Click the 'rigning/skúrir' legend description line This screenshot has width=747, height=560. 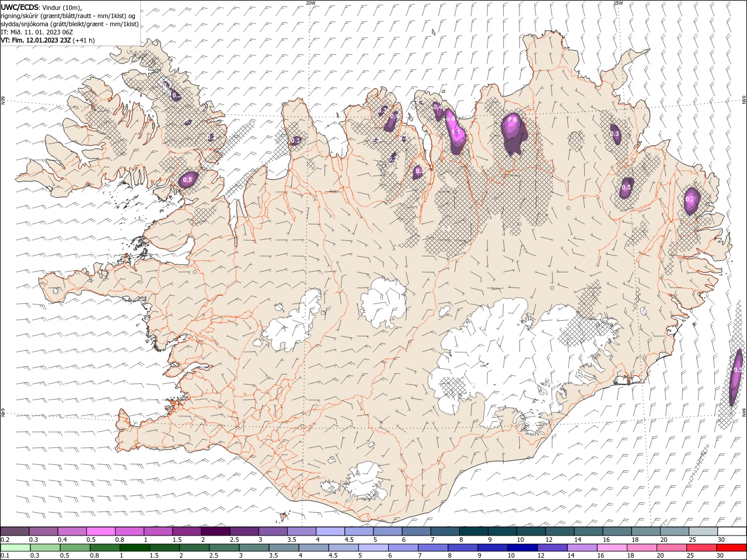(68, 16)
